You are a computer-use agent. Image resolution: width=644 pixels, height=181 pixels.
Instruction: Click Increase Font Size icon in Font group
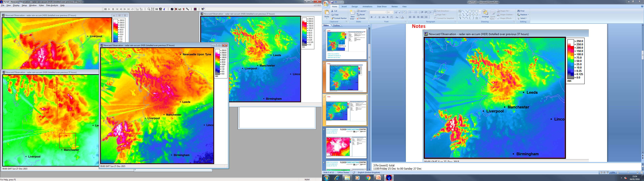[x=396, y=12]
